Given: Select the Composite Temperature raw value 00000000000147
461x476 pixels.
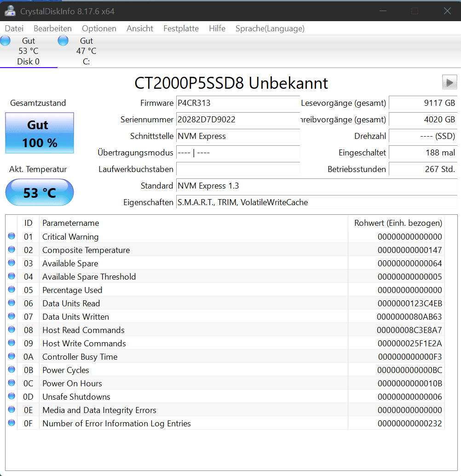Looking at the screenshot, I should coord(409,250).
